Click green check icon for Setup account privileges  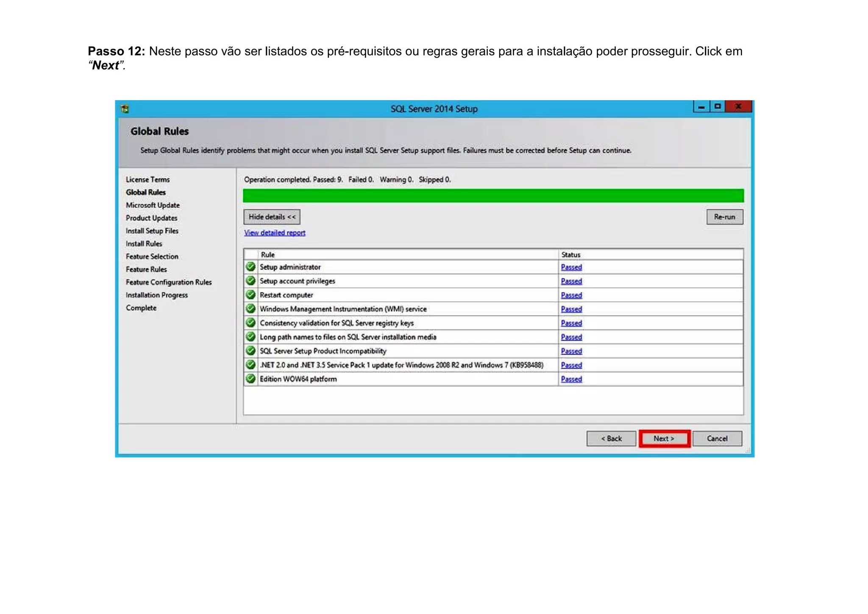(250, 281)
